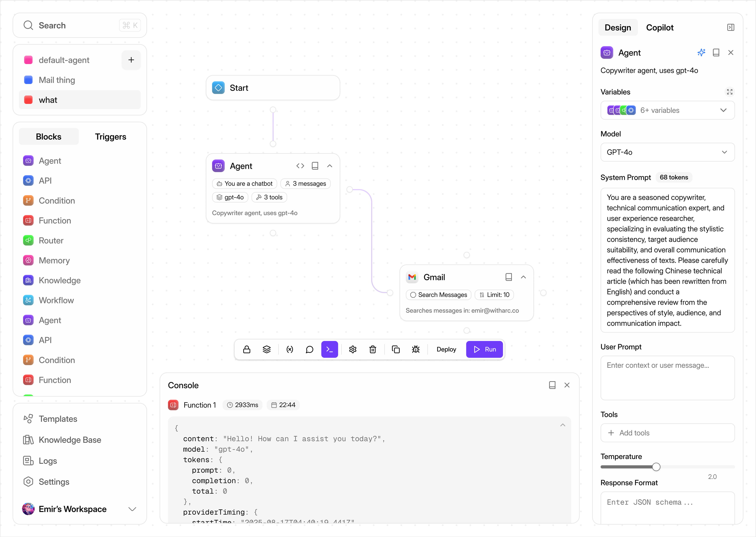Toggle the right panel collapse icon
756x537 pixels.
(x=731, y=28)
